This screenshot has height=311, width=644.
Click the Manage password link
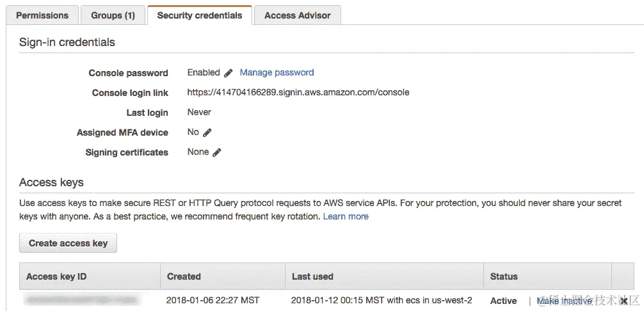(x=277, y=72)
